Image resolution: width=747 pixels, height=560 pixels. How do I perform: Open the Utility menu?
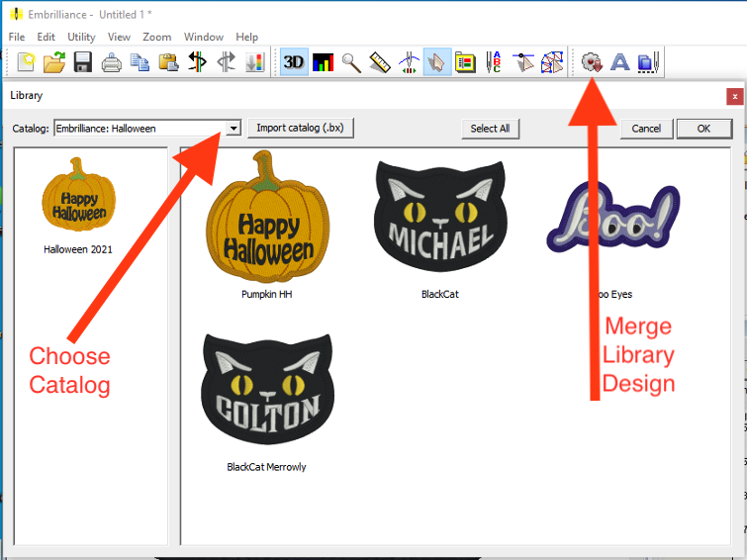coord(81,37)
